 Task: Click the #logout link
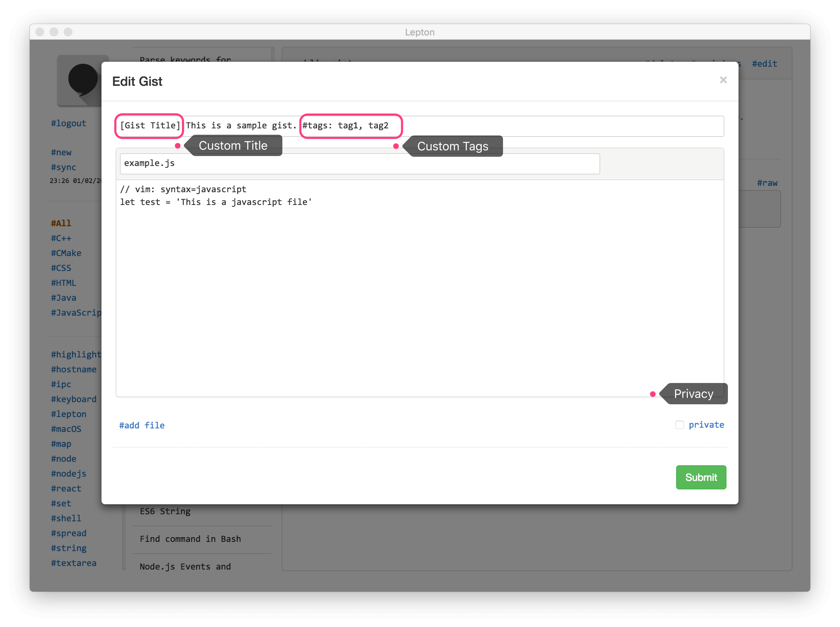pyautogui.click(x=68, y=123)
